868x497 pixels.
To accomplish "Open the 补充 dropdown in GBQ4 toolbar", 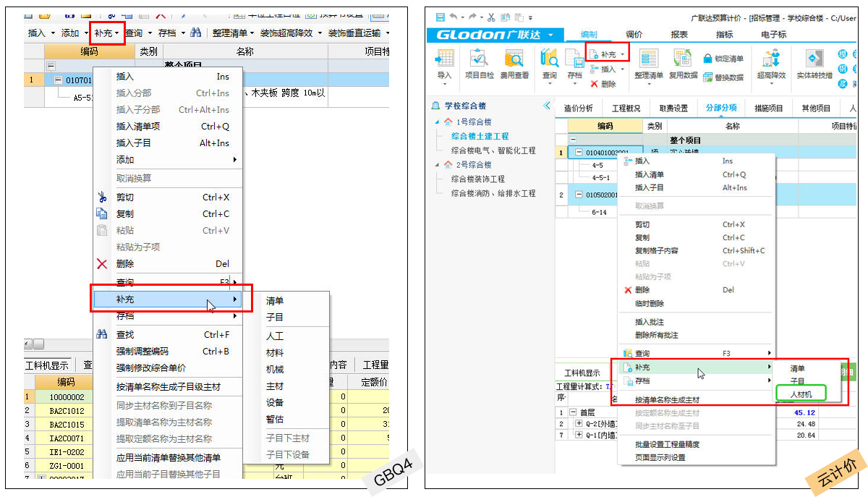I will [108, 33].
